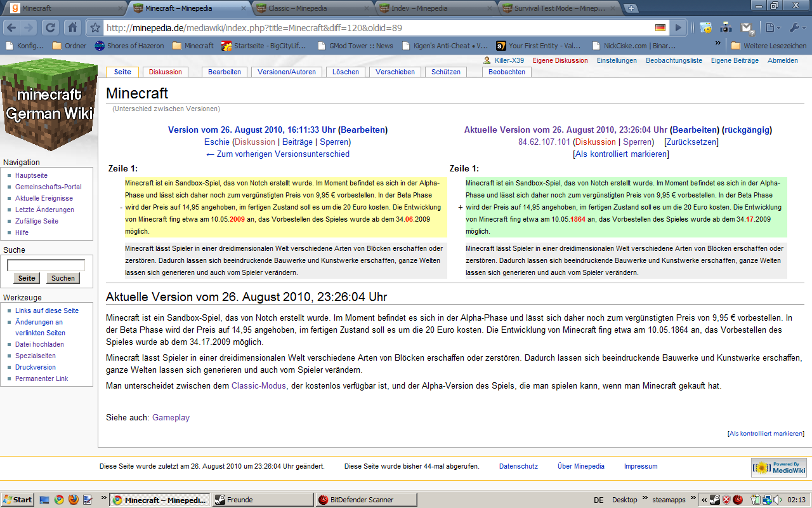Click the Powered by MediaWiki badge
This screenshot has width=812, height=508.
point(778,467)
